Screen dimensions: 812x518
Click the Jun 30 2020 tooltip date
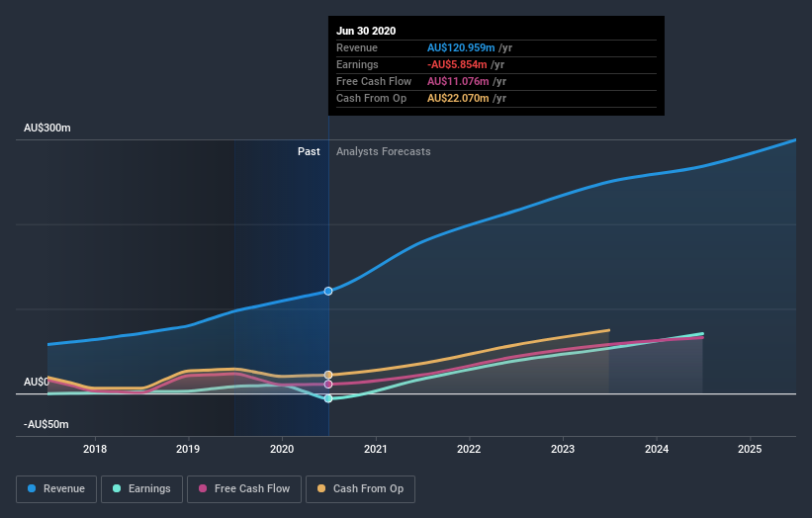coord(366,31)
